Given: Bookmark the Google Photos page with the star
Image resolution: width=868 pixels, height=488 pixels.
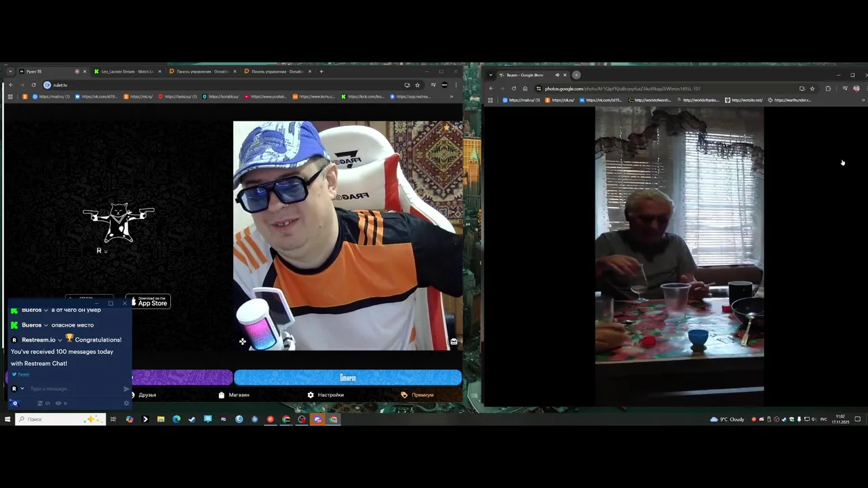Looking at the screenshot, I should tap(812, 88).
